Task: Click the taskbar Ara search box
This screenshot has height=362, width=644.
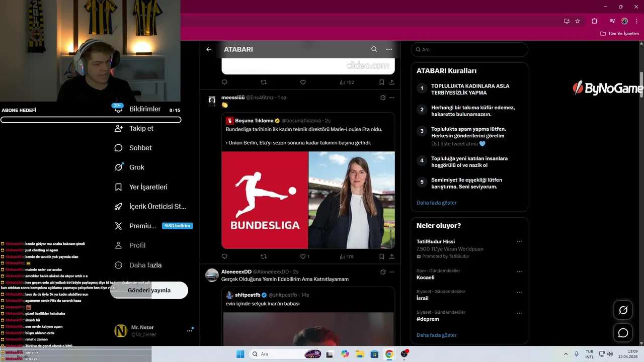Action: (286, 354)
